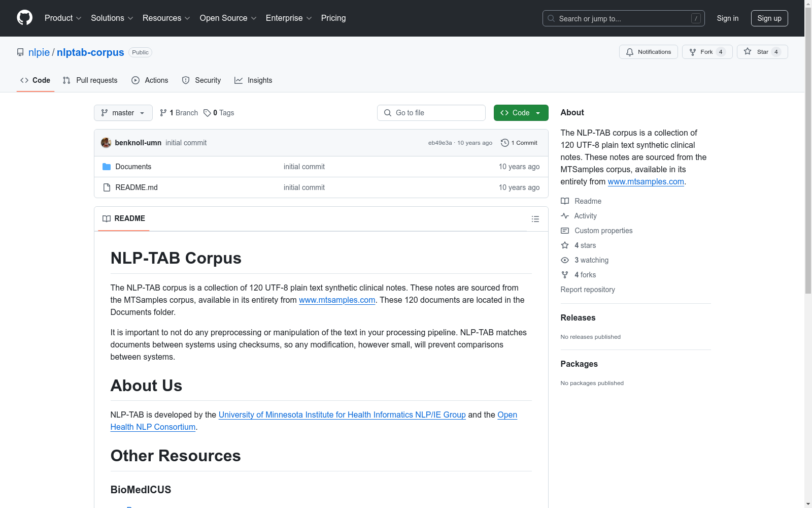The height and width of the screenshot is (508, 812).
Task: Click the search magnifier icon in header
Action: point(551,18)
